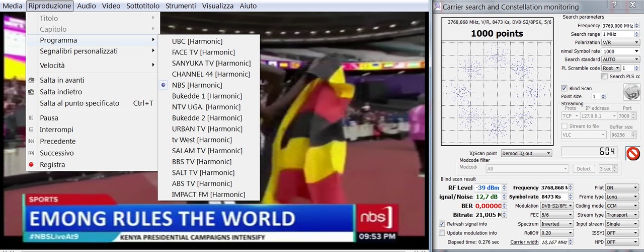
Task: Enable the Search PLS code checkbox
Action: pos(604,77)
